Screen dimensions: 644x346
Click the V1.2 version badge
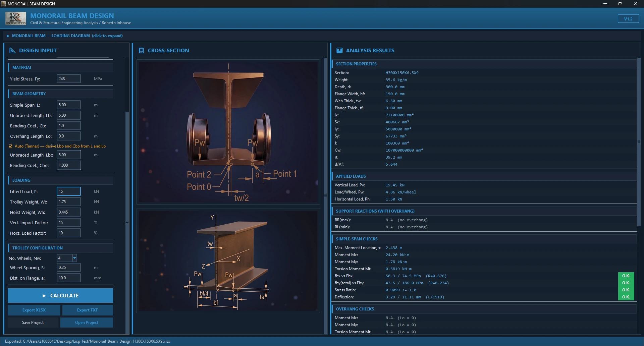[628, 19]
